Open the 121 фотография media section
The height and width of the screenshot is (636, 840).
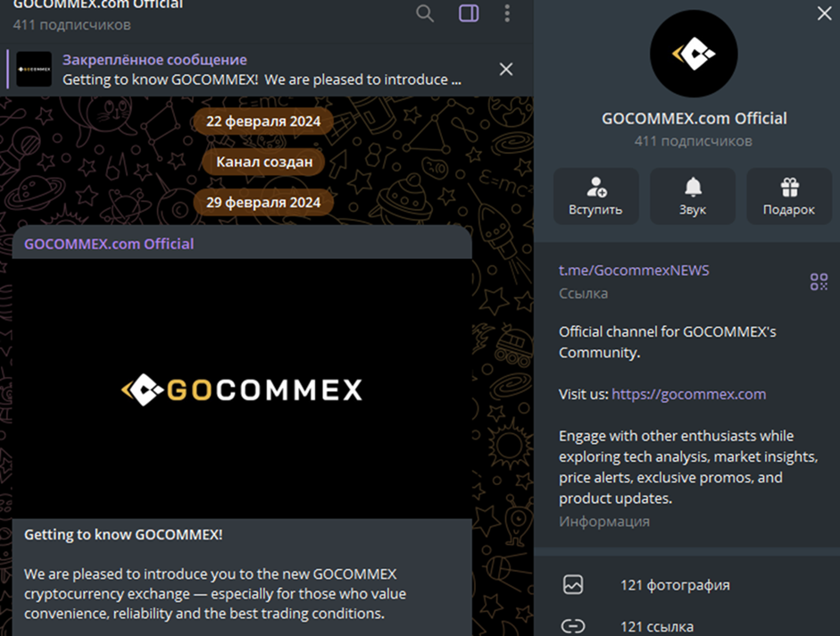pyautogui.click(x=686, y=585)
